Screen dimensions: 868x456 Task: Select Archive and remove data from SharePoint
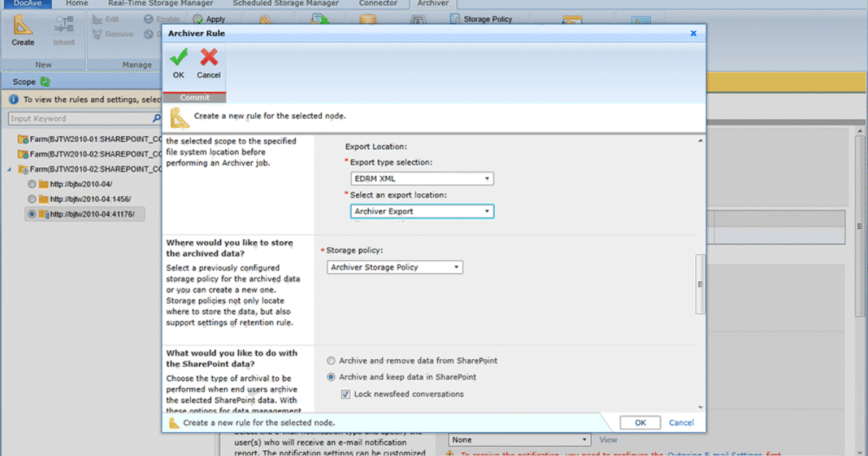331,360
